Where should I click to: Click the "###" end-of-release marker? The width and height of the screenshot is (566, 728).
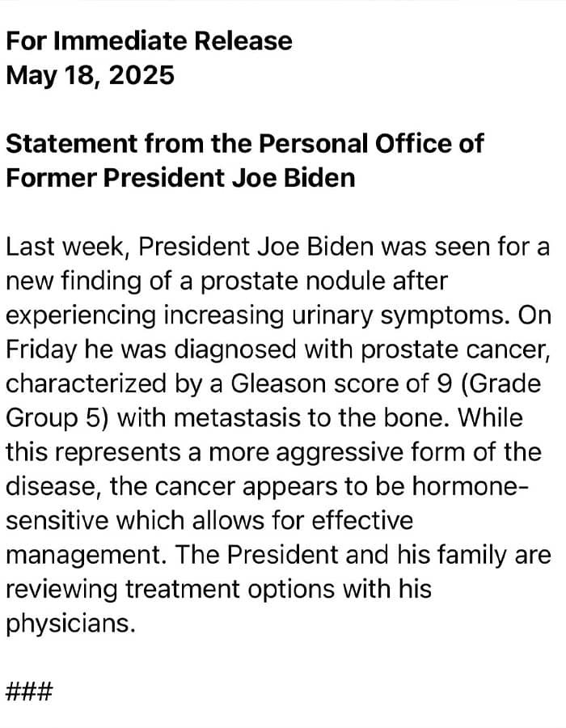tap(29, 692)
